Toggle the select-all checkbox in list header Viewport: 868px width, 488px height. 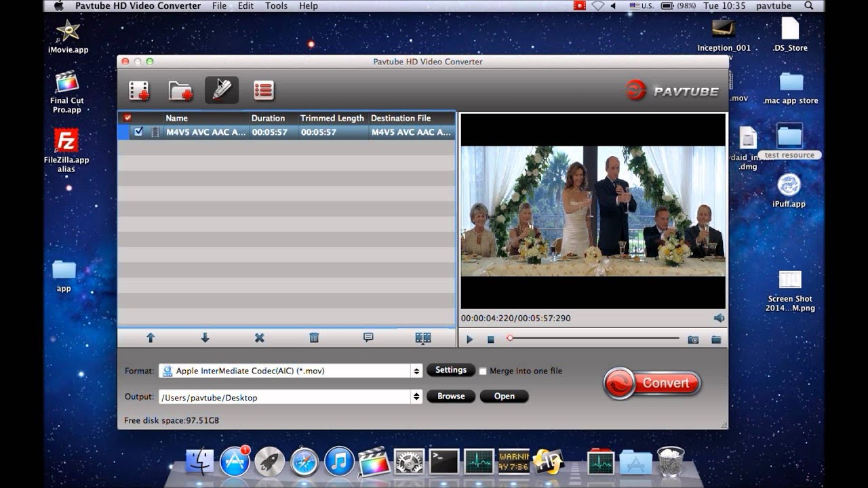click(127, 118)
